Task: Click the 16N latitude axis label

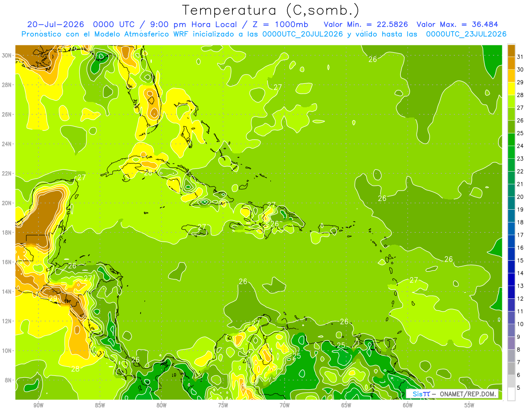Action: (x=8, y=262)
